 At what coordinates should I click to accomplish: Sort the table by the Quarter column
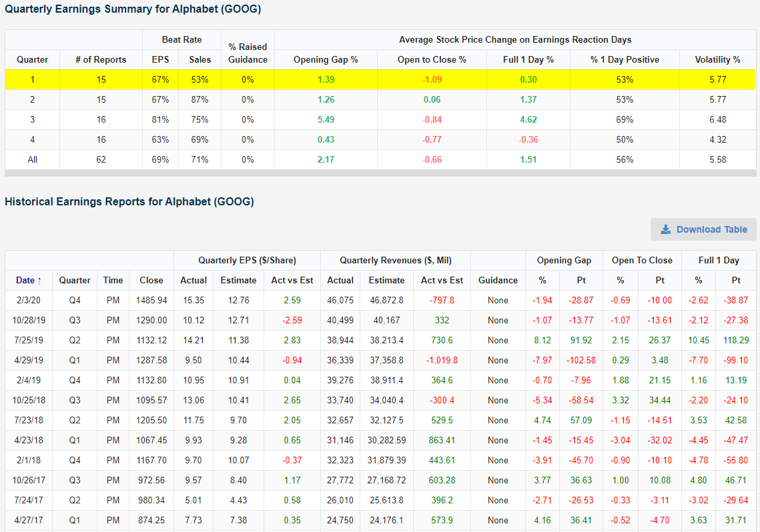[x=74, y=280]
